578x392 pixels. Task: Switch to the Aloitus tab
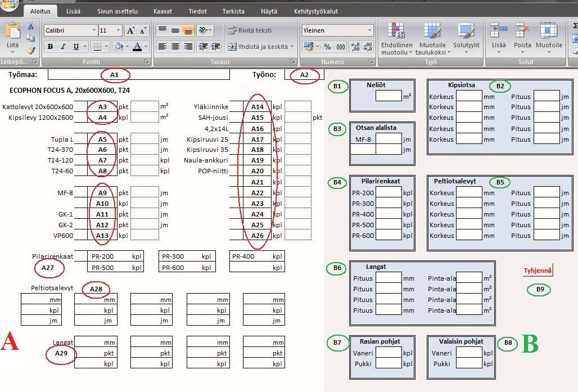pyautogui.click(x=40, y=11)
